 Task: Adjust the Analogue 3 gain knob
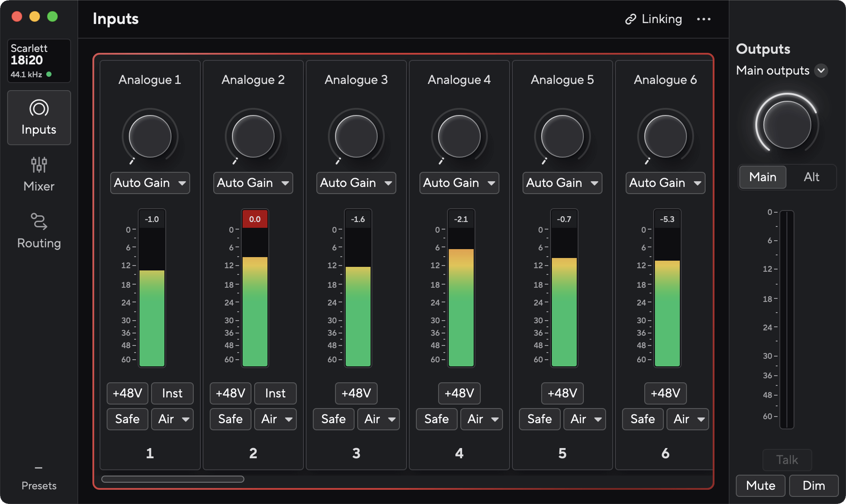click(x=356, y=136)
